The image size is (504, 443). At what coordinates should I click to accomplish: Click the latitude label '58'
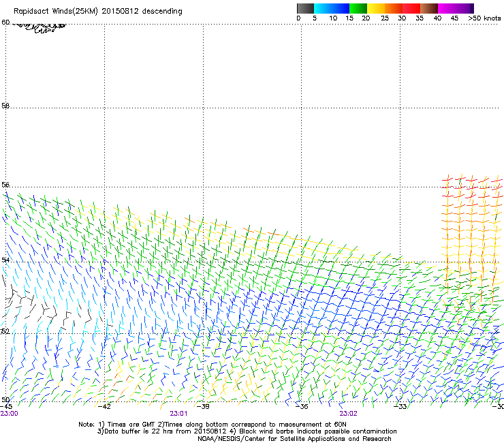(x=5, y=106)
